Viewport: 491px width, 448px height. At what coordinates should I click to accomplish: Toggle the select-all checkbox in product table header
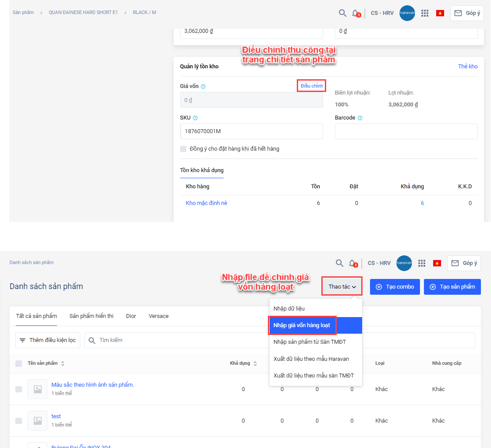tap(18, 363)
